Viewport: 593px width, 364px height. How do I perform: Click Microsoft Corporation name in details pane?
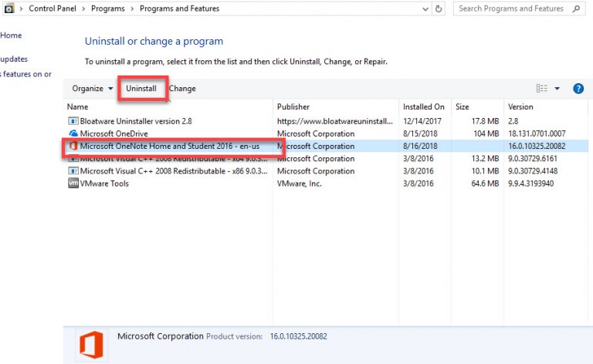[161, 336]
